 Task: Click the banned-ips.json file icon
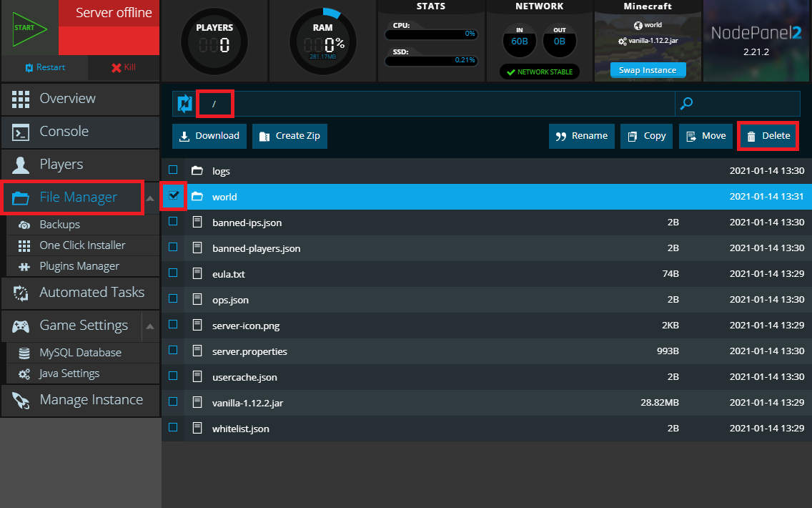[x=197, y=222]
